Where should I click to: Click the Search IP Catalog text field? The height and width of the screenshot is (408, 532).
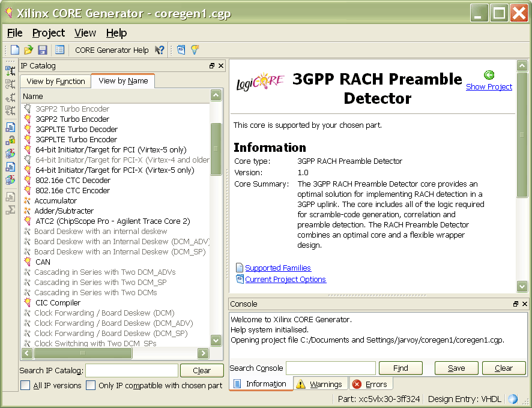tap(131, 371)
